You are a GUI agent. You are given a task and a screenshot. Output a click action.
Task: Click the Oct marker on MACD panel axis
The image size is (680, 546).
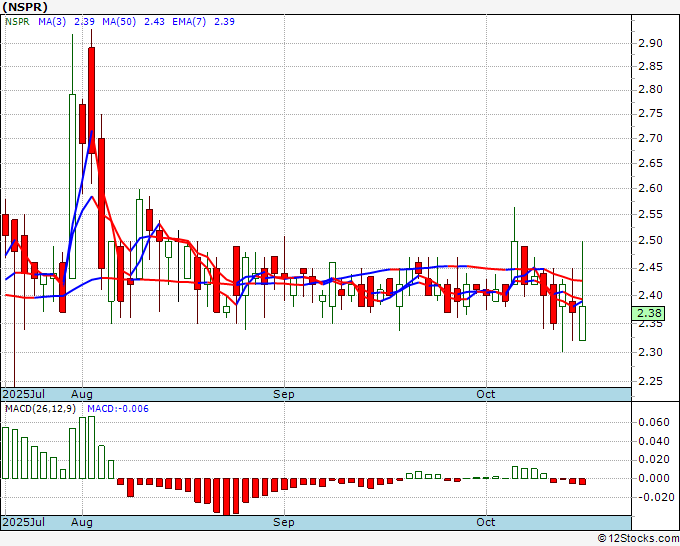(x=486, y=522)
